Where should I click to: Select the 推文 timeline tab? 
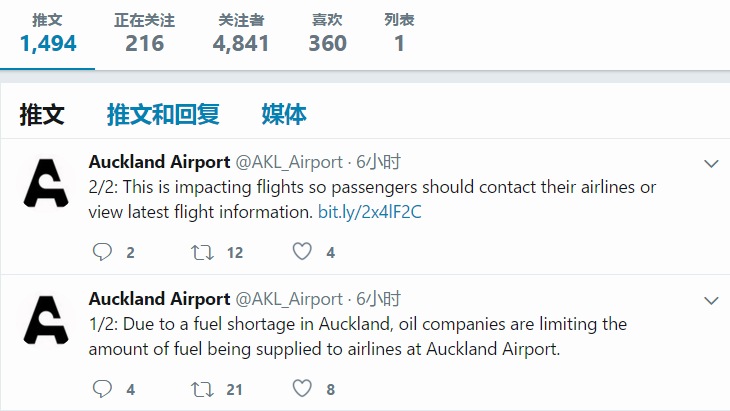[42, 114]
